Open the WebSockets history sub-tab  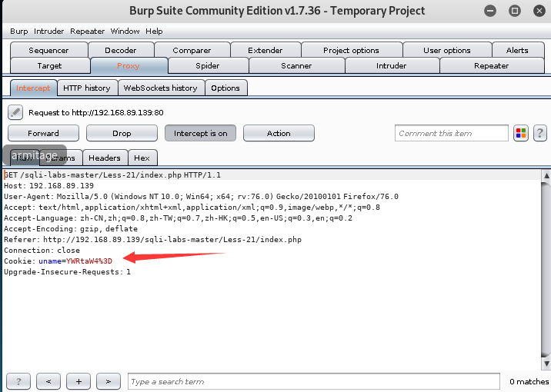click(161, 88)
